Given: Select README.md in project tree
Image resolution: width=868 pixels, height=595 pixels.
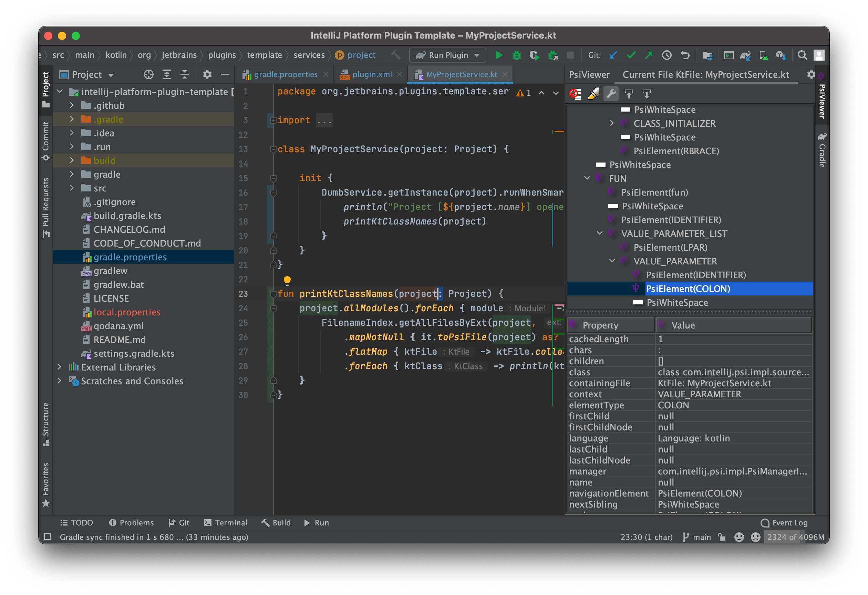Looking at the screenshot, I should (x=120, y=340).
